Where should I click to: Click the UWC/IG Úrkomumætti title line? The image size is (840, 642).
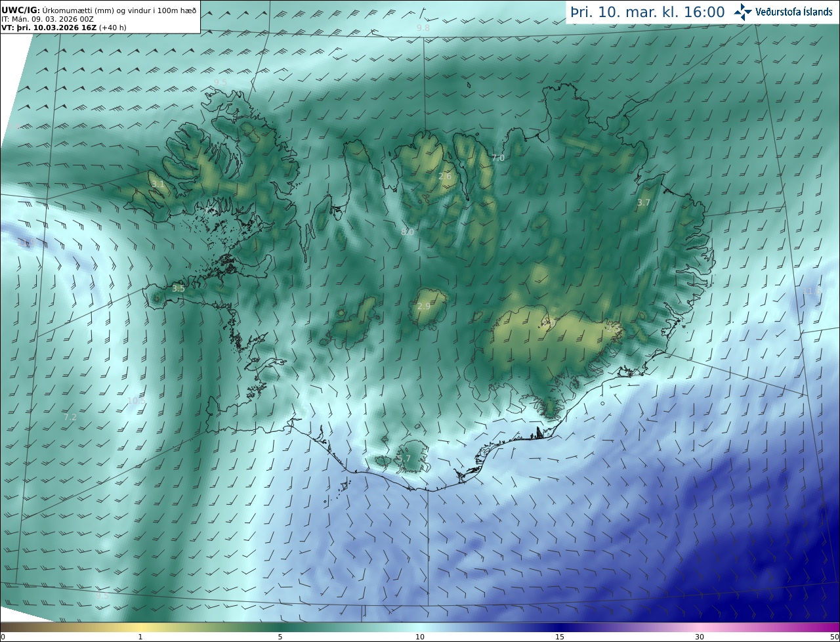[x=98, y=11]
